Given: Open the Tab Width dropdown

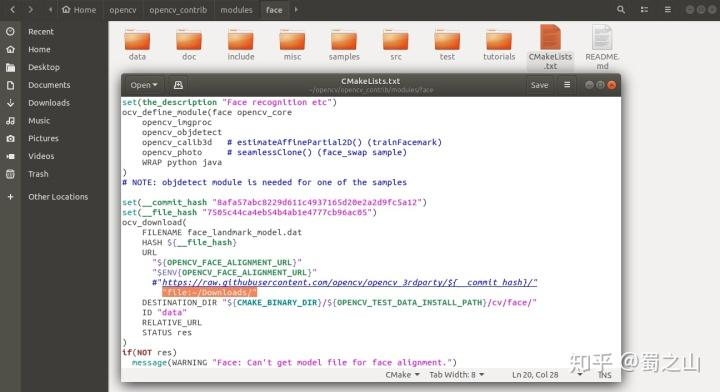Looking at the screenshot, I should tap(456, 375).
